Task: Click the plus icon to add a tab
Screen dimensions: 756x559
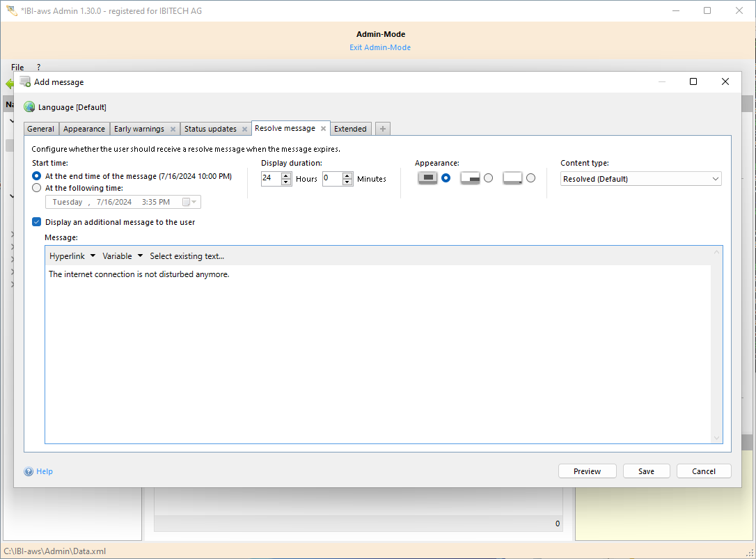Action: coord(383,129)
